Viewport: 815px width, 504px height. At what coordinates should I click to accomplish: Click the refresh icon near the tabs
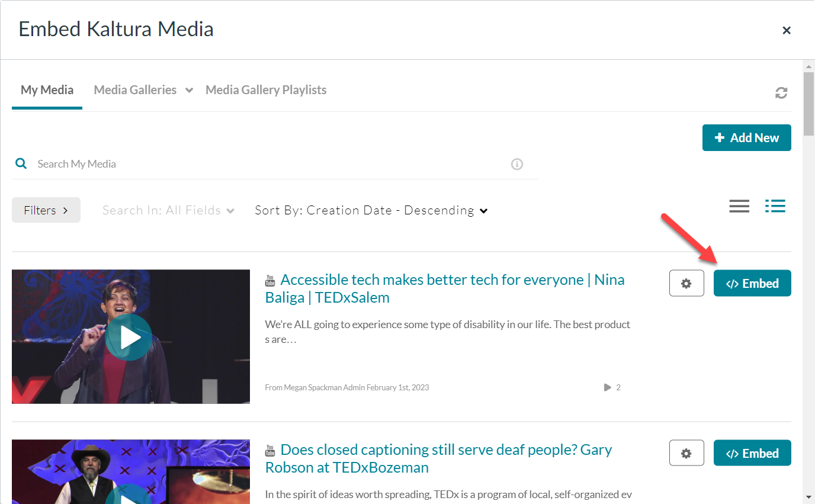point(781,93)
